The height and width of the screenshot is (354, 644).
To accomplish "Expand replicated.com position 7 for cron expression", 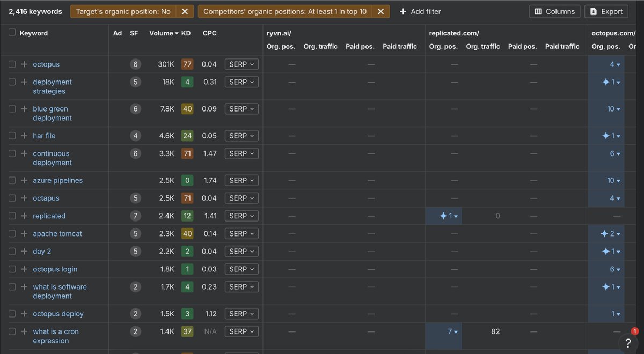I will (453, 331).
